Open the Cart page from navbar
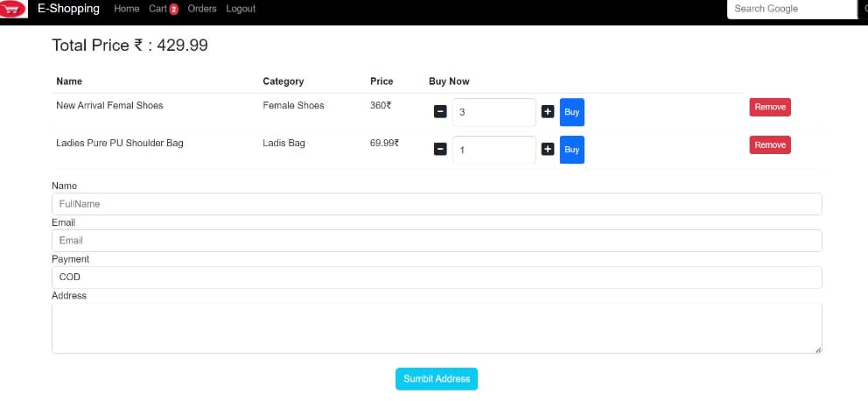The image size is (868, 401). click(x=157, y=9)
